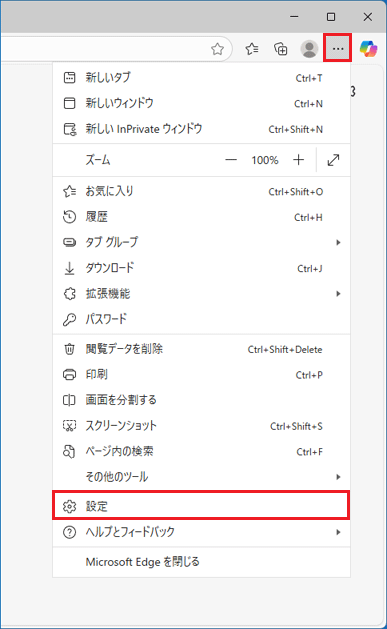The image size is (387, 629).
Task: Click the Ctrl+T shortcut text
Action: click(x=309, y=78)
